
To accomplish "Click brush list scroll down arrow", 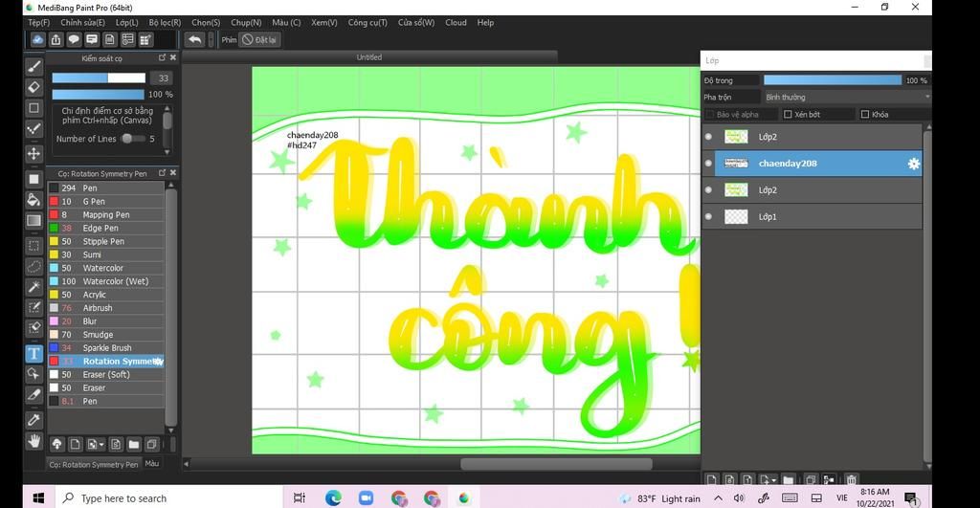I will 170,431.
